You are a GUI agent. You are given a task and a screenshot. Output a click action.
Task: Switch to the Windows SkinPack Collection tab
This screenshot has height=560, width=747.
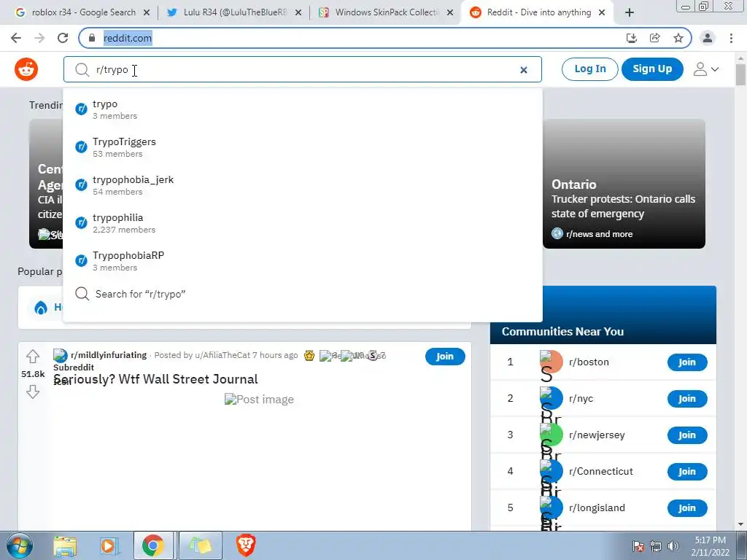coord(386,12)
